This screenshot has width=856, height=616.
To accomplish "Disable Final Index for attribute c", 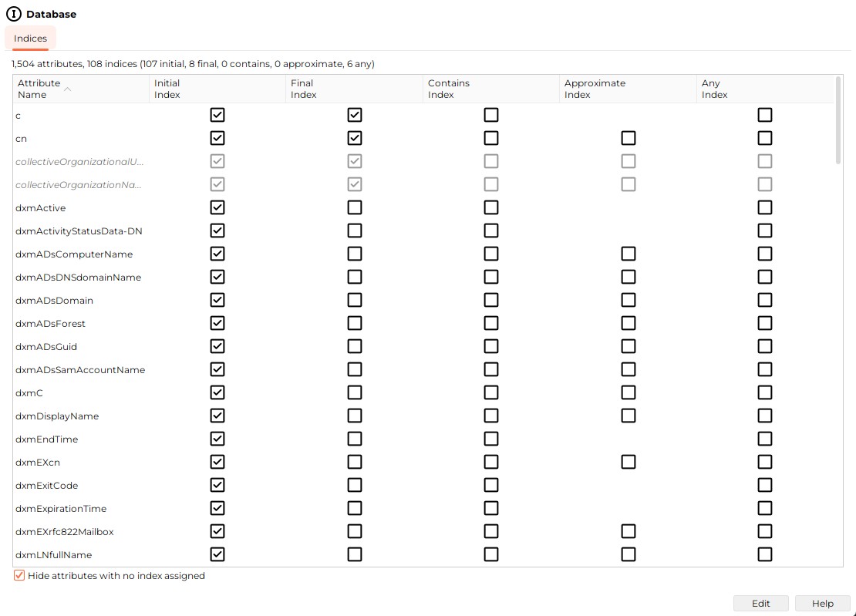I will 355,115.
